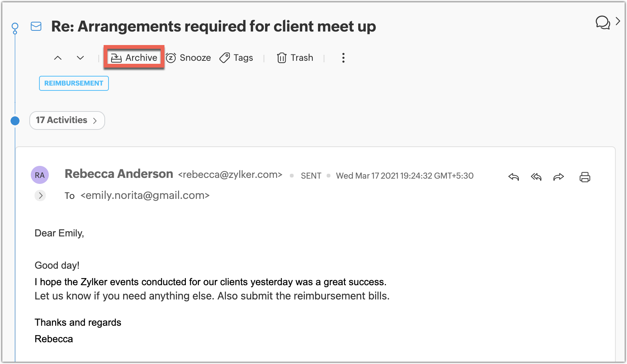Click the mail envelope icon beside subject
This screenshot has height=364, width=627.
coord(36,26)
